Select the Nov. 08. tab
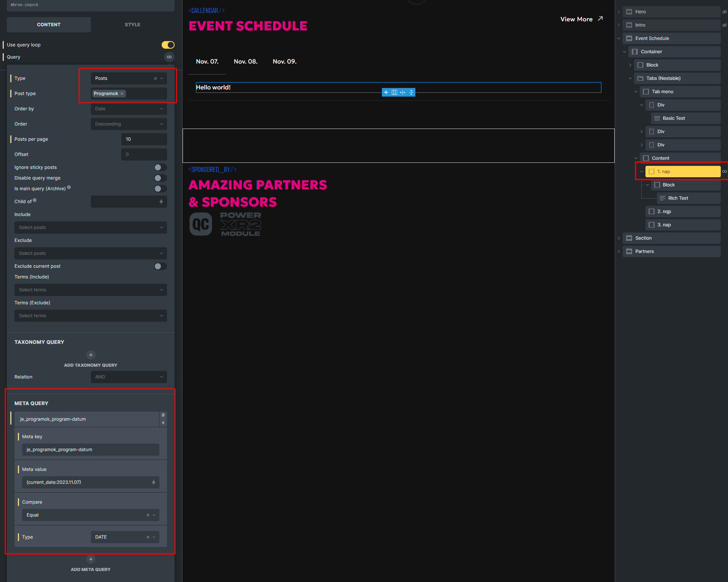This screenshot has width=728, height=582. pyautogui.click(x=245, y=61)
